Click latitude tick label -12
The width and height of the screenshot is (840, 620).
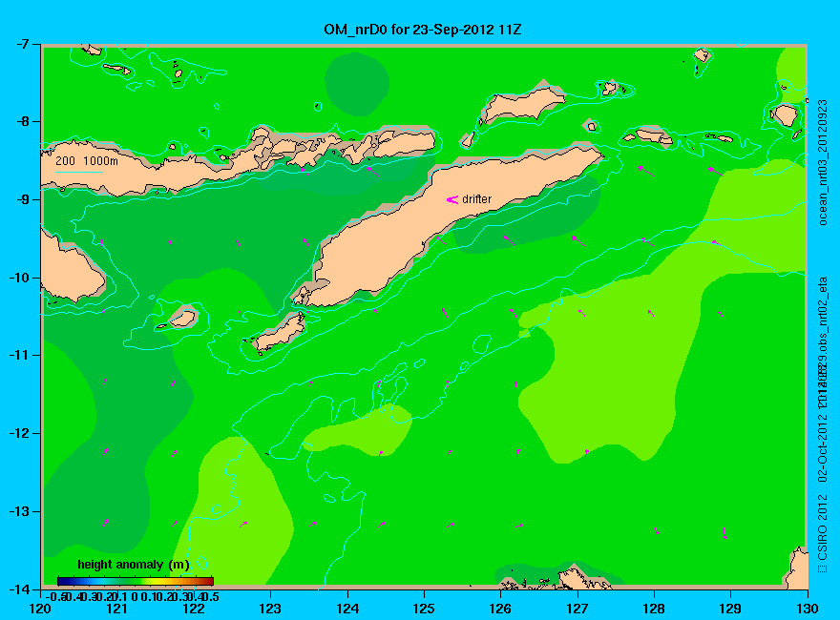click(17, 434)
